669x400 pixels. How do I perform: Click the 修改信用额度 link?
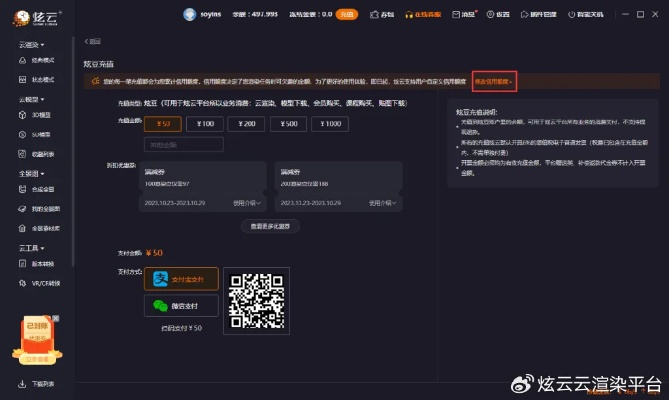pyautogui.click(x=494, y=80)
